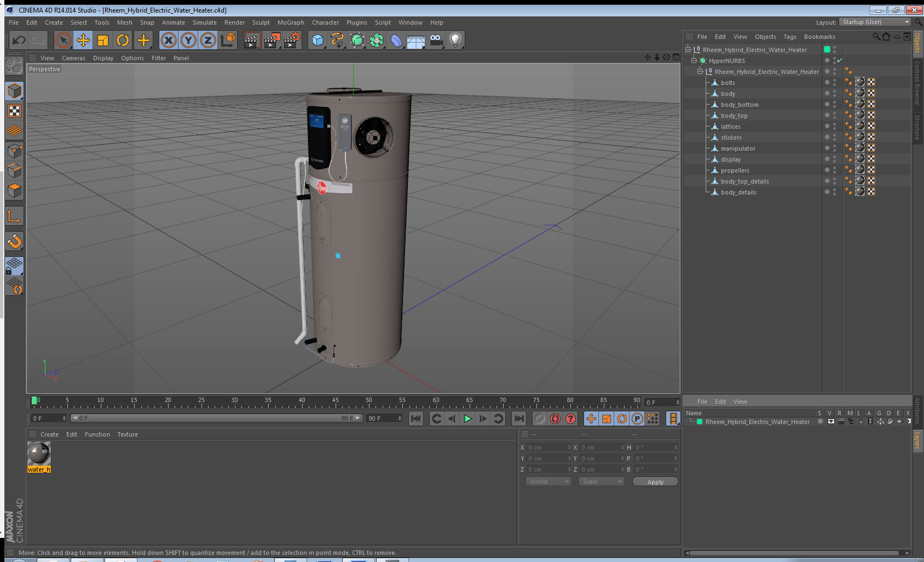Open the Array modeling objects icon
Viewport: 924px width, 562px height.
coord(377,40)
